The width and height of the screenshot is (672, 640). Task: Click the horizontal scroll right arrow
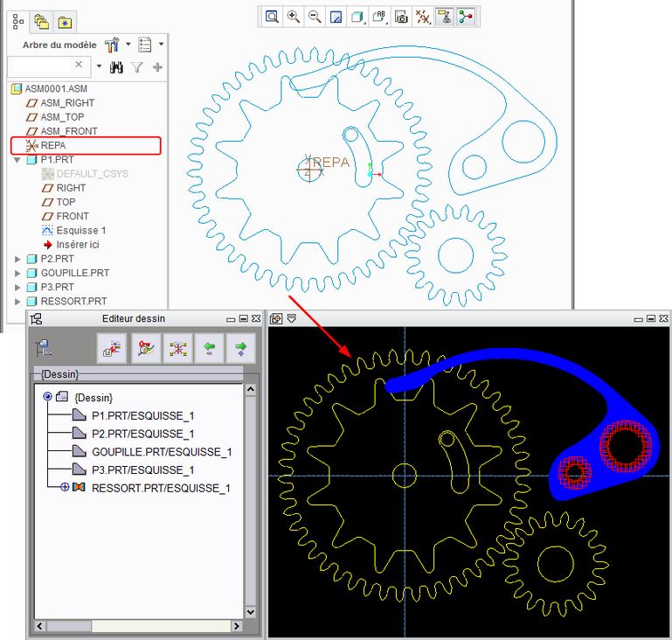pos(237,626)
